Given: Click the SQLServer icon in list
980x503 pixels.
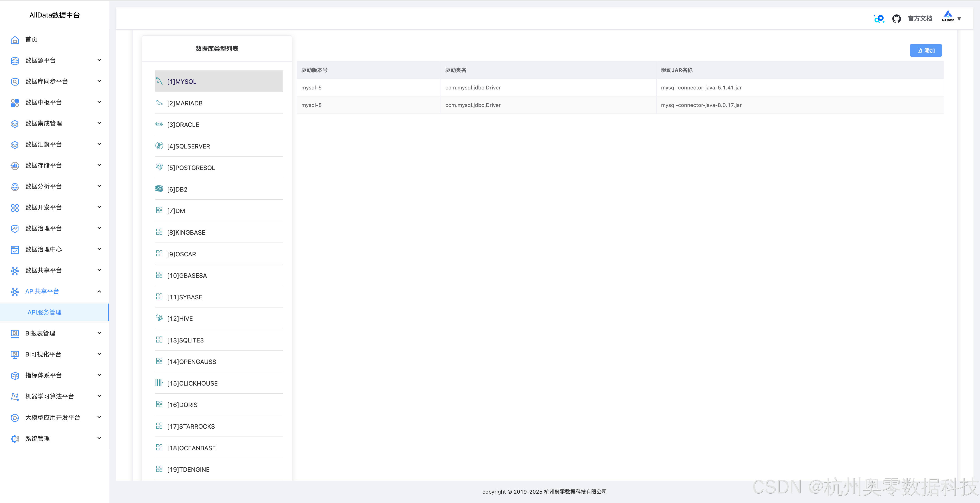Looking at the screenshot, I should coord(159,146).
